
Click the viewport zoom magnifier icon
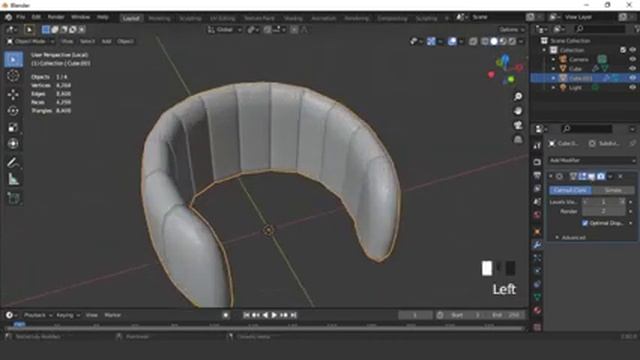tap(518, 96)
